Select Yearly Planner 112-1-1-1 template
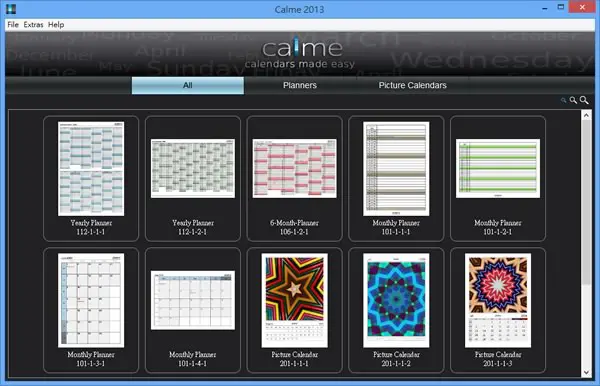Viewport: 600px width, 386px height. coord(91,179)
